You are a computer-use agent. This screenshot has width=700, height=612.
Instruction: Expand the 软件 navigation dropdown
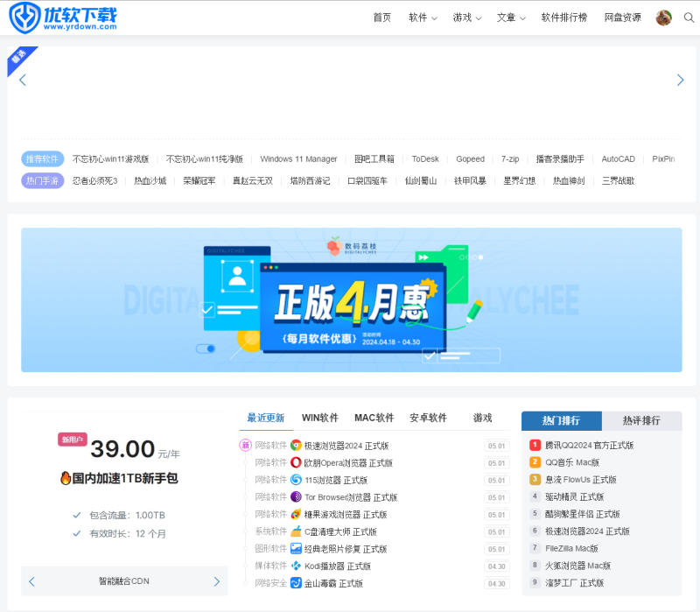(x=423, y=18)
